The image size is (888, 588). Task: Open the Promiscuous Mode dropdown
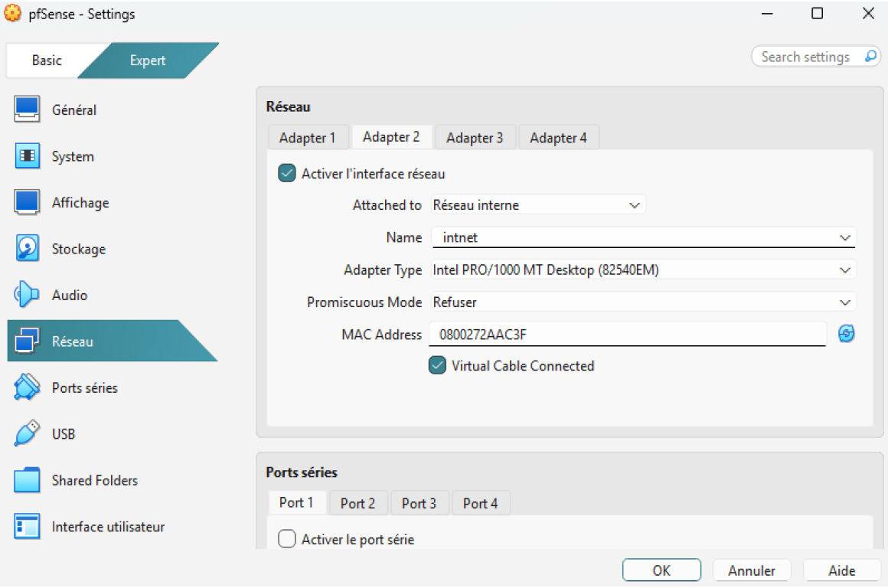tap(643, 302)
